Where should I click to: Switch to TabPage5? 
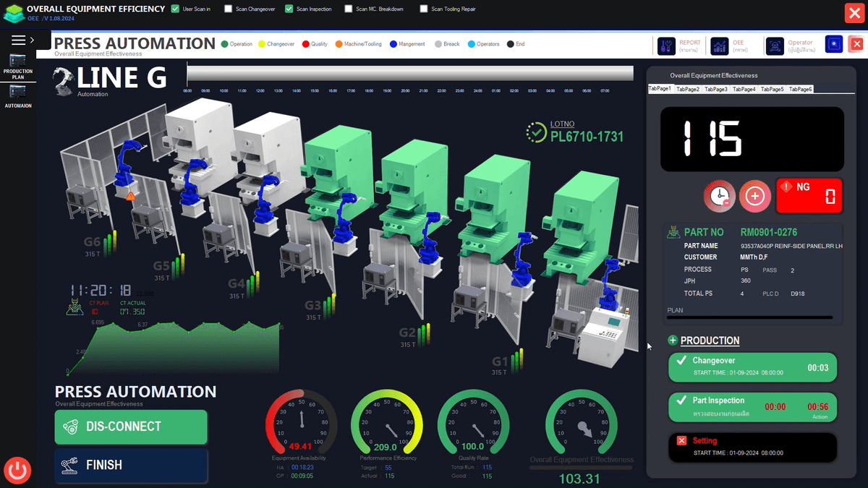772,89
